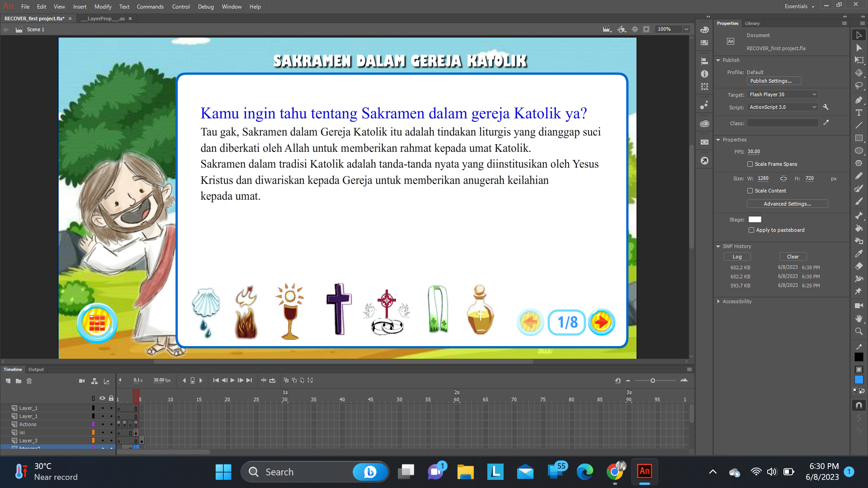Tick the Apply to pasteboard checkbox
This screenshot has width=868, height=488.
(x=751, y=230)
